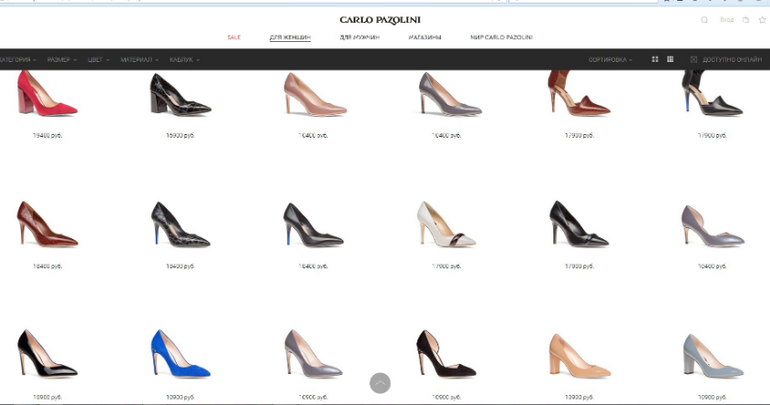Open the SALE menu item

pos(233,38)
